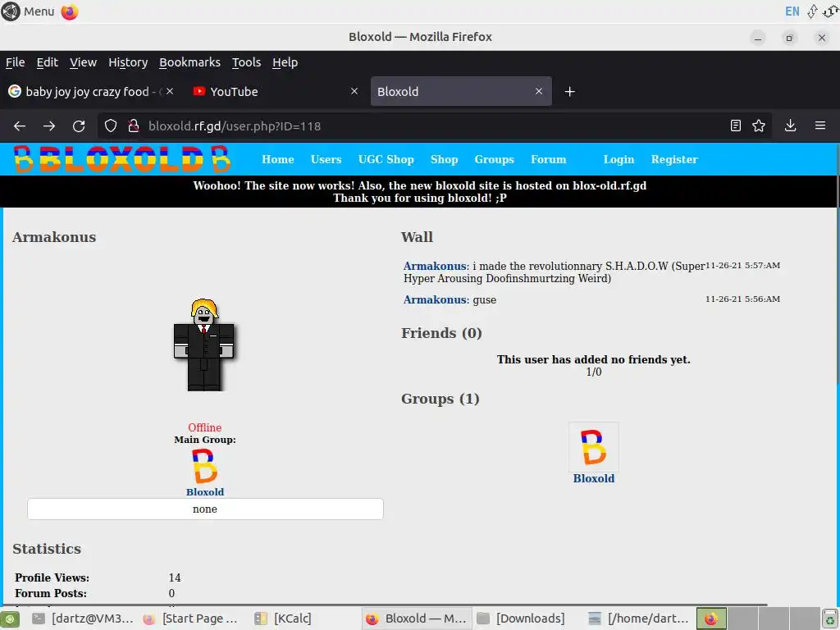Open the Users page link
The height and width of the screenshot is (630, 840).
(326, 159)
